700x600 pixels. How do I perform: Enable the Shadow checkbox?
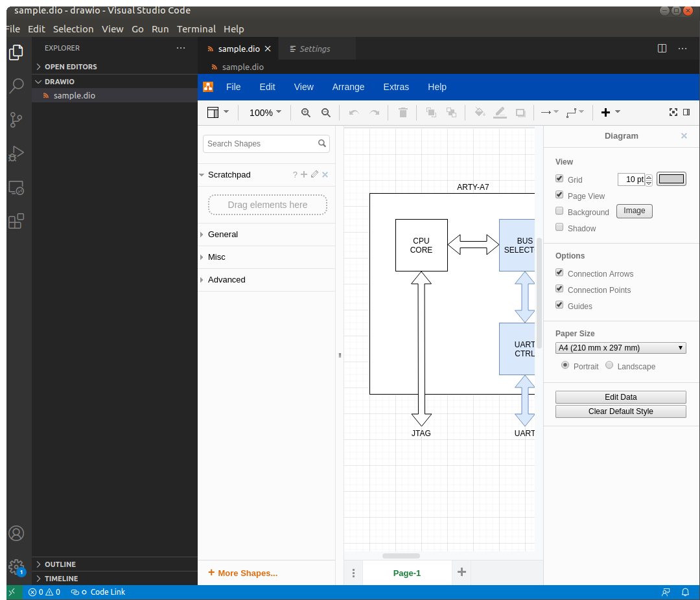(559, 227)
